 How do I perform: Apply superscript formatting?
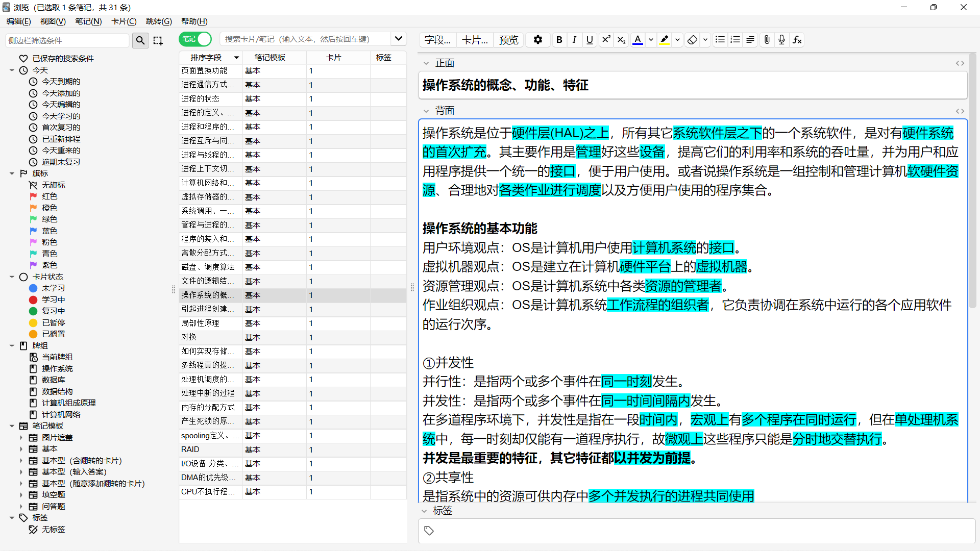click(606, 40)
